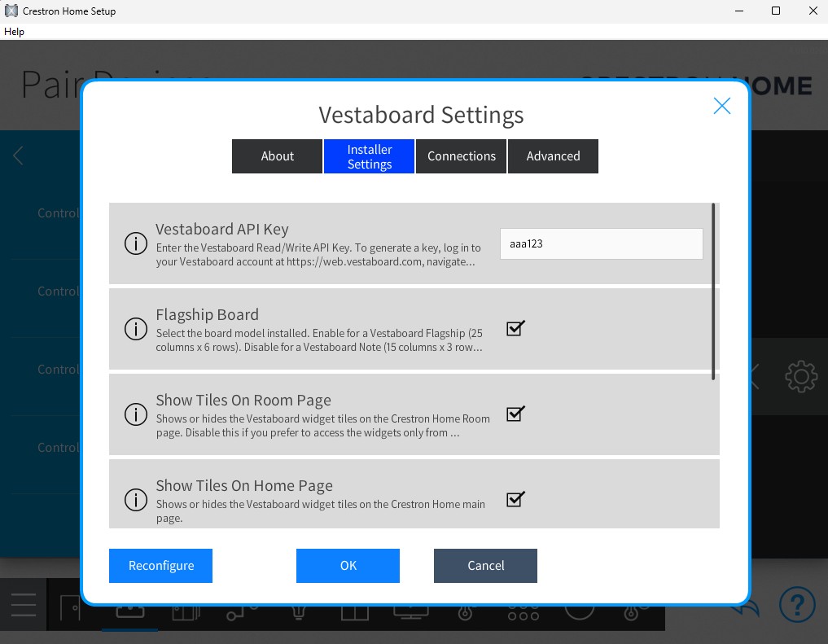Viewport: 828px width, 644px height.
Task: Toggle the Show Tiles On Room Page checkbox
Action: coord(515,414)
